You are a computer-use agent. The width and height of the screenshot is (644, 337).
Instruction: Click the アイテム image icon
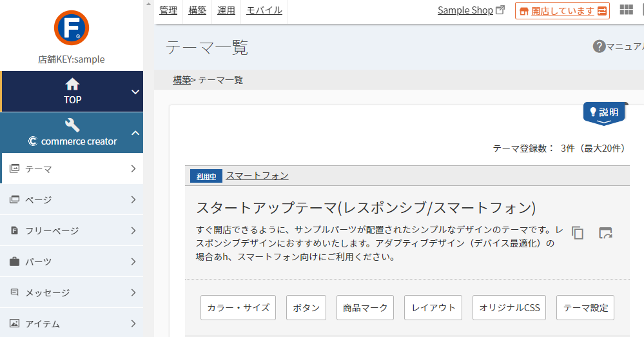(14, 323)
